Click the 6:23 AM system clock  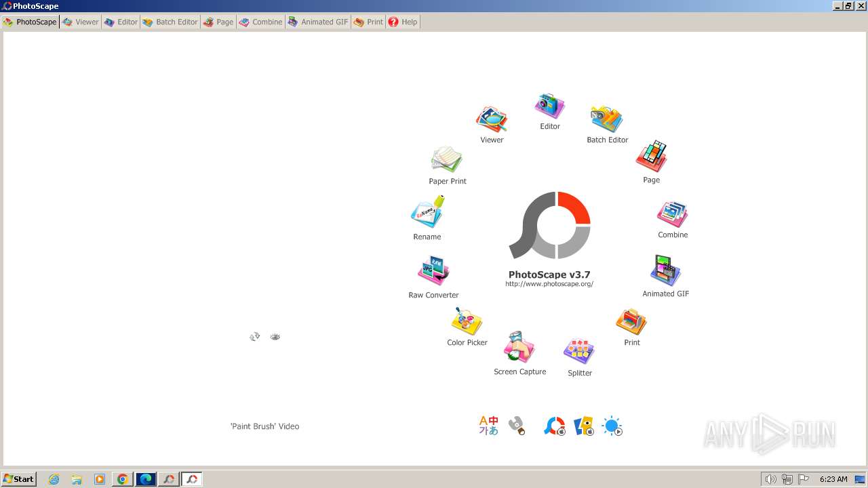tap(833, 479)
